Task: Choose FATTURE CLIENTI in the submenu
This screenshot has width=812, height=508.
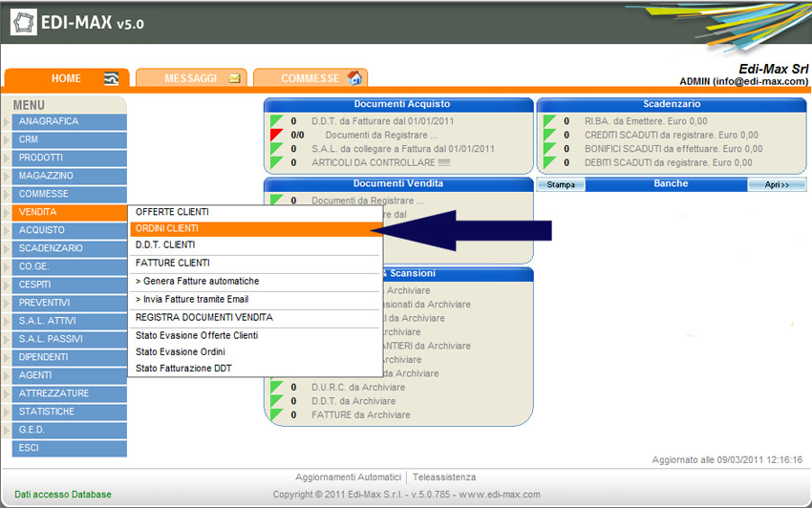Action: coord(172,263)
